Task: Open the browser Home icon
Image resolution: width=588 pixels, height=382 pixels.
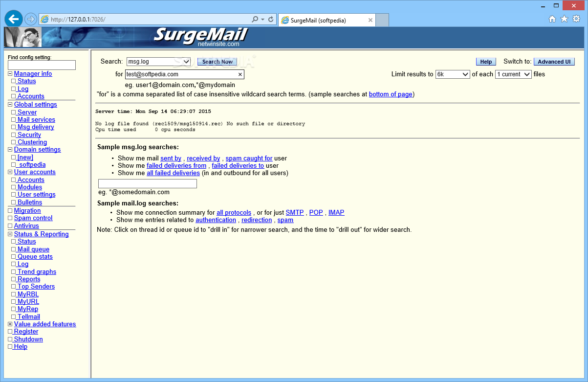Action: 552,19
